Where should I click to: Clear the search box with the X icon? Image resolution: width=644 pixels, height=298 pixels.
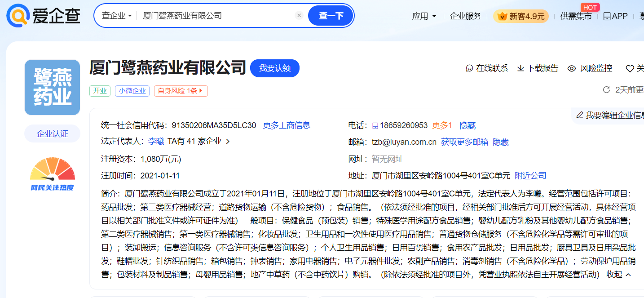click(x=299, y=16)
